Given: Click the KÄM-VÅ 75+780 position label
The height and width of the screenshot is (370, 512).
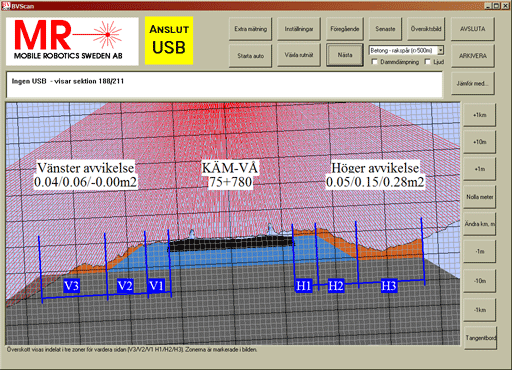Looking at the screenshot, I should [230, 175].
